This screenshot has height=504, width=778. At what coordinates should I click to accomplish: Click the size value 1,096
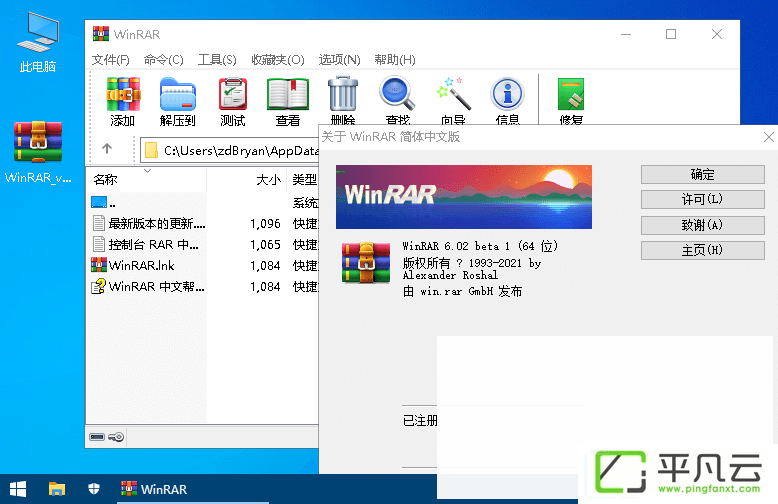[265, 224]
